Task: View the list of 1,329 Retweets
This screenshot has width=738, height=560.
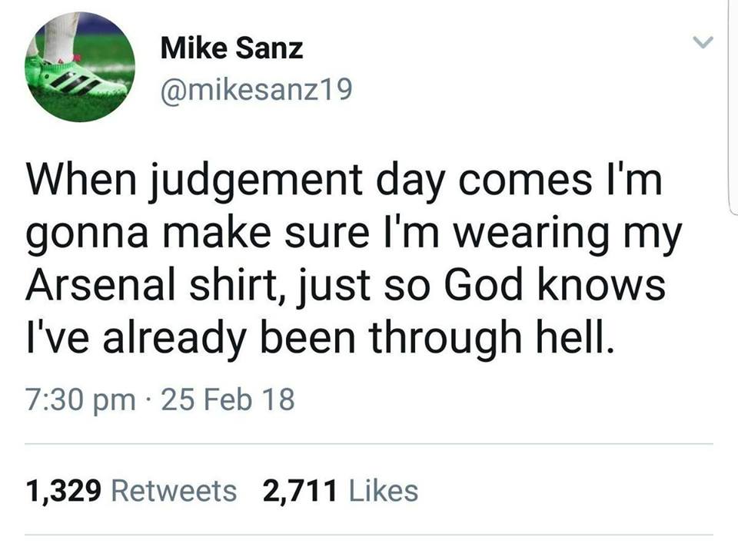Action: 131,491
